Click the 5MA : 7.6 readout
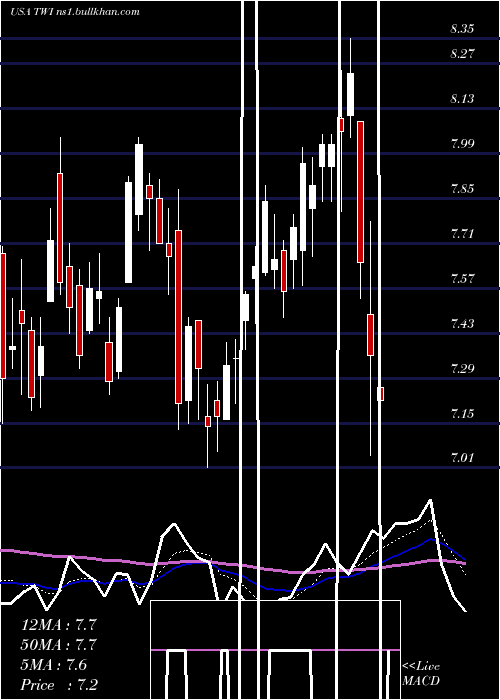The image size is (500, 700). (54, 665)
